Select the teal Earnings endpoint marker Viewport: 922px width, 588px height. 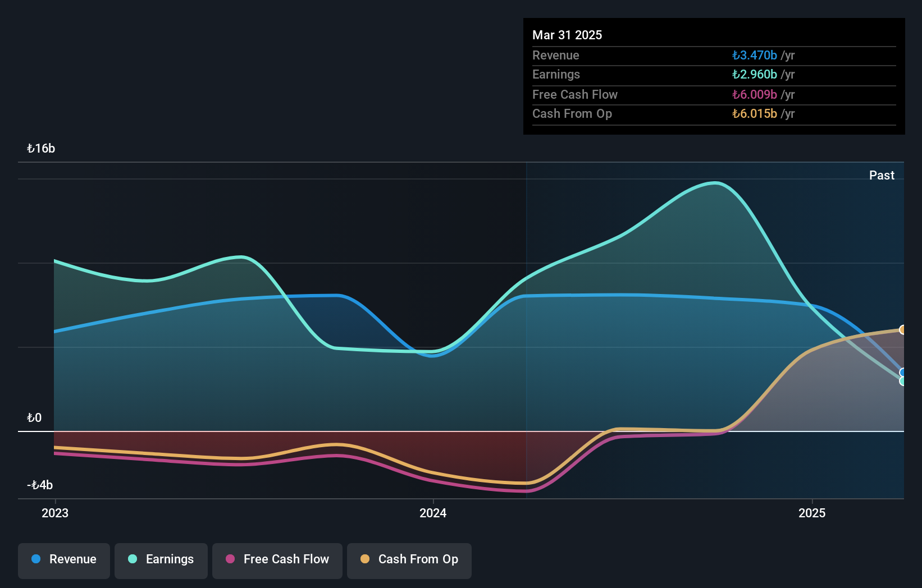(902, 382)
